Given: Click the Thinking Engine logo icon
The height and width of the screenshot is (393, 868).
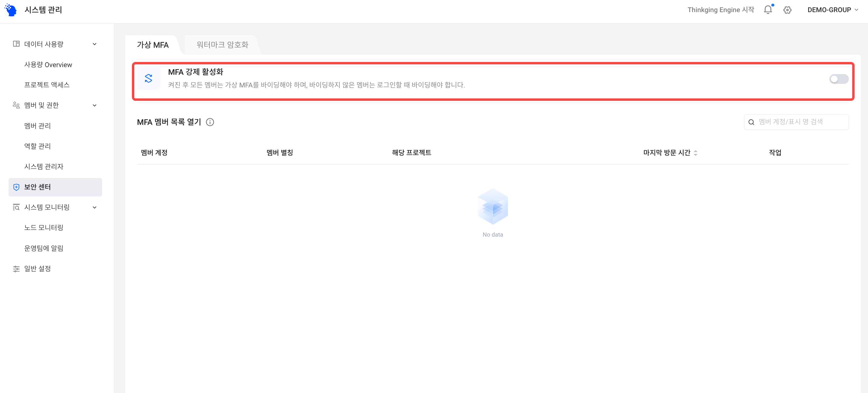Looking at the screenshot, I should tap(11, 10).
